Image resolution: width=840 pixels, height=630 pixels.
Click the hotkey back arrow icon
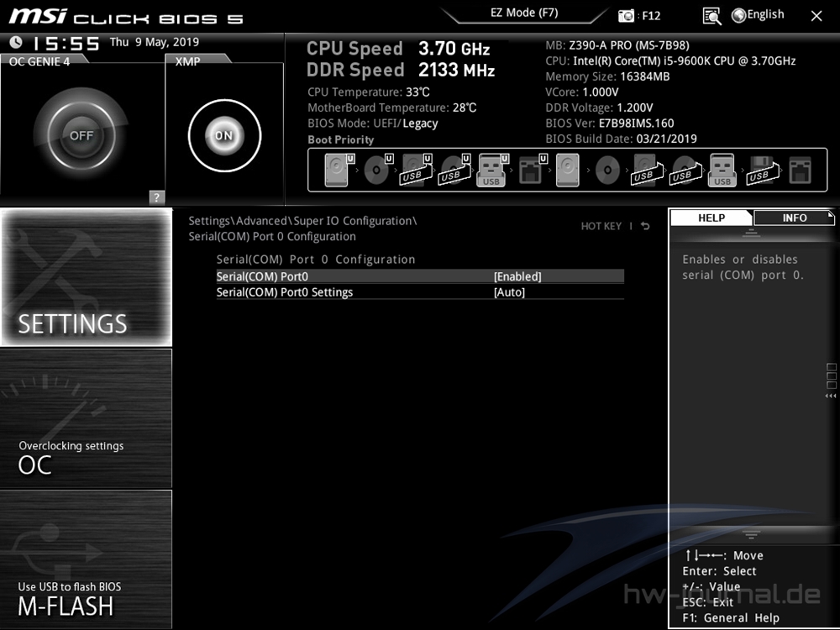(x=645, y=226)
